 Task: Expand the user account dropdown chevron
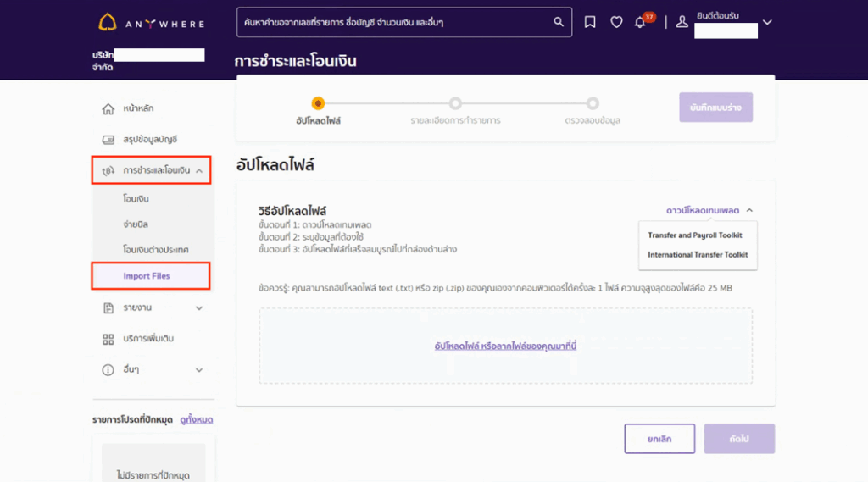click(x=767, y=22)
